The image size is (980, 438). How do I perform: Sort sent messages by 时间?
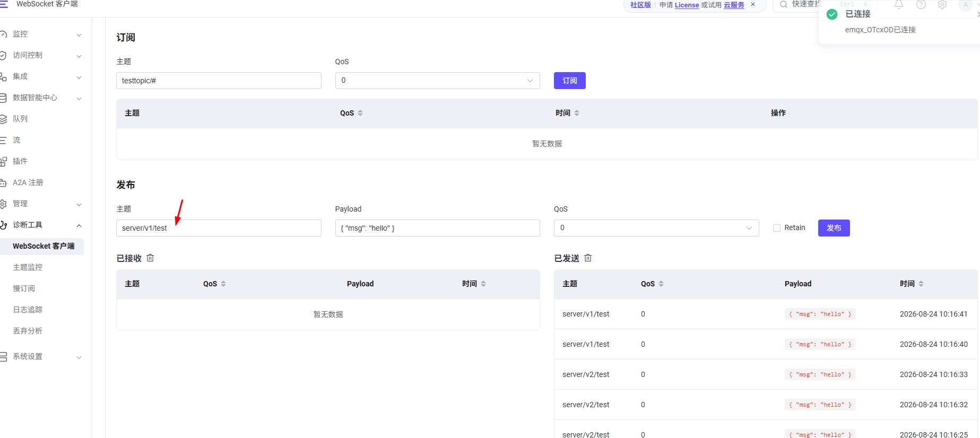(x=921, y=284)
